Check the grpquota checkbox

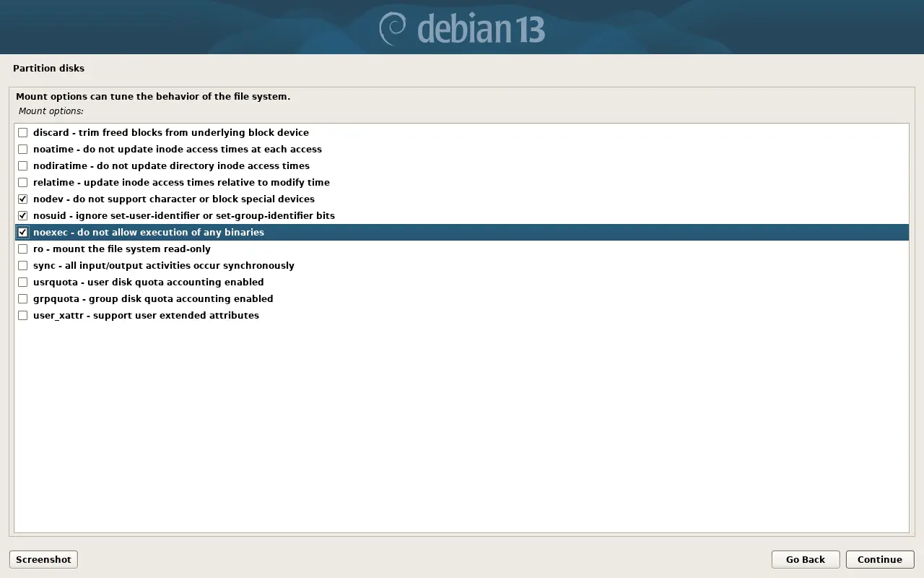pyautogui.click(x=23, y=299)
